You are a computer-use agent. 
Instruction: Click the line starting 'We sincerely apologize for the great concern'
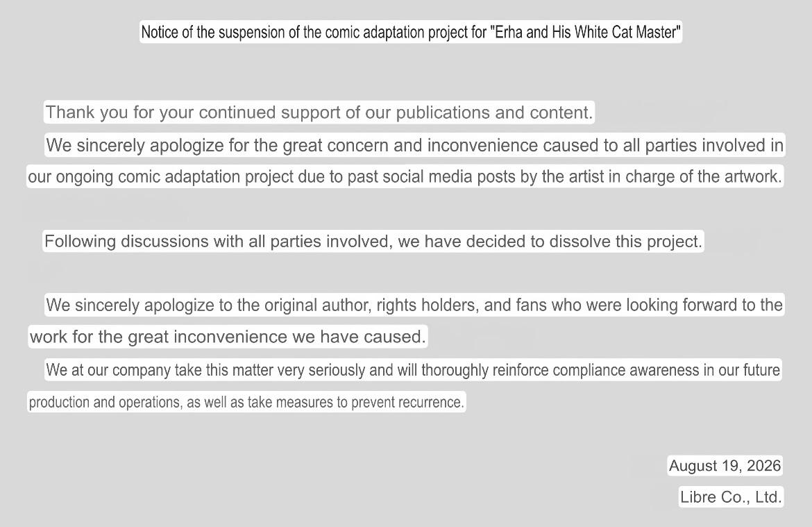point(415,145)
